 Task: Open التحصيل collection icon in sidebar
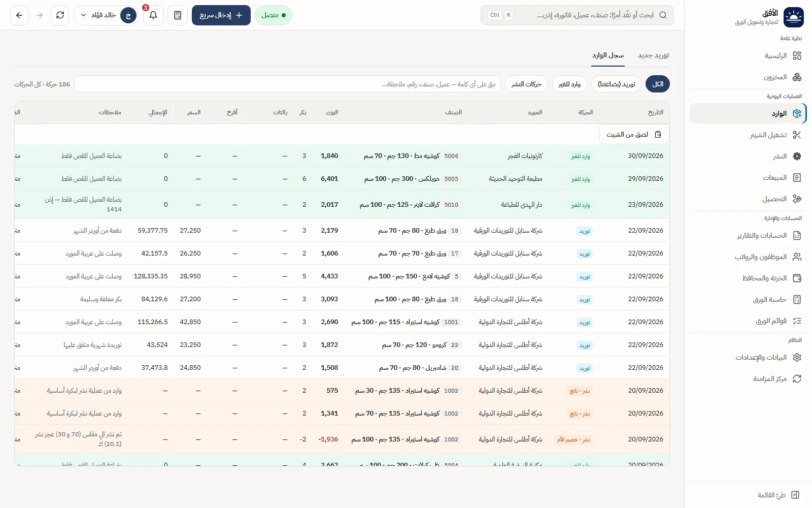tap(797, 199)
